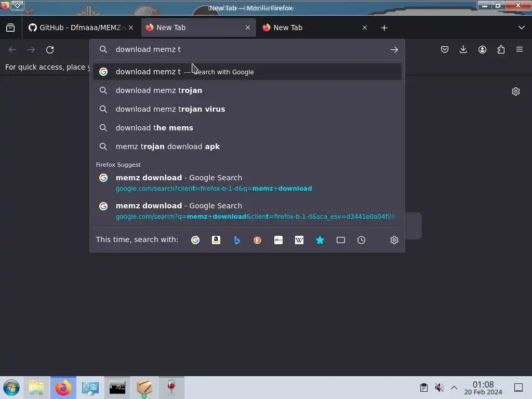Close the rightmost New Tab
This screenshot has height=399, width=532.
[x=364, y=28]
